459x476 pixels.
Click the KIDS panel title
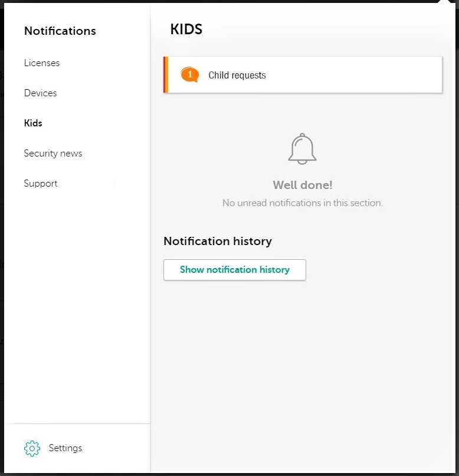point(186,30)
